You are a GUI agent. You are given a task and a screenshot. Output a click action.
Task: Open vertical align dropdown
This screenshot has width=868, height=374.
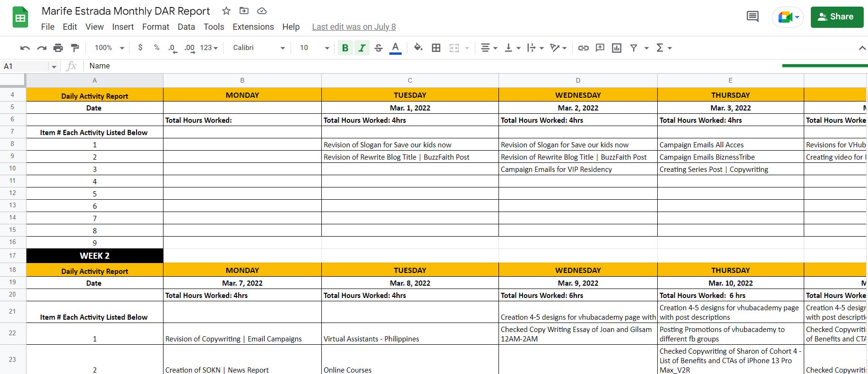[x=513, y=48]
